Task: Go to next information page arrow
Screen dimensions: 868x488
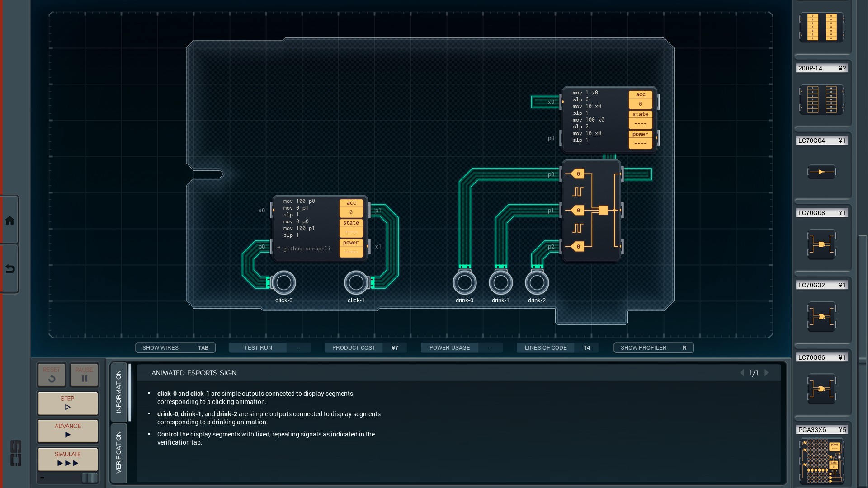Action: coord(766,373)
